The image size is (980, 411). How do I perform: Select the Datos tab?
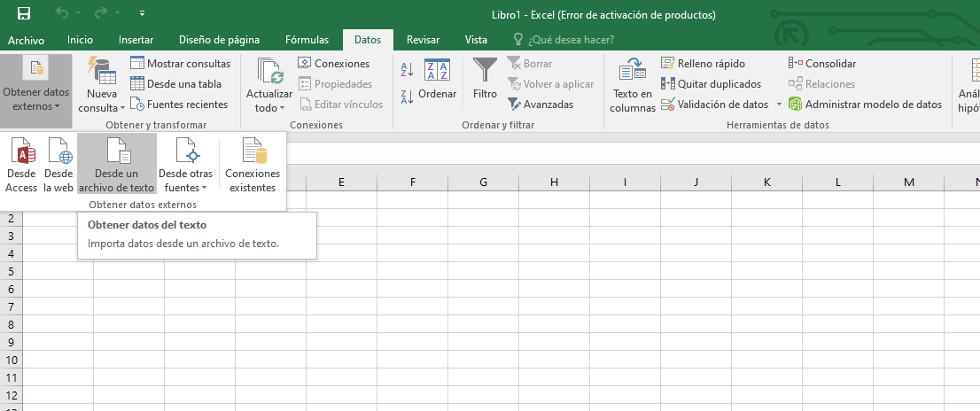pos(368,40)
